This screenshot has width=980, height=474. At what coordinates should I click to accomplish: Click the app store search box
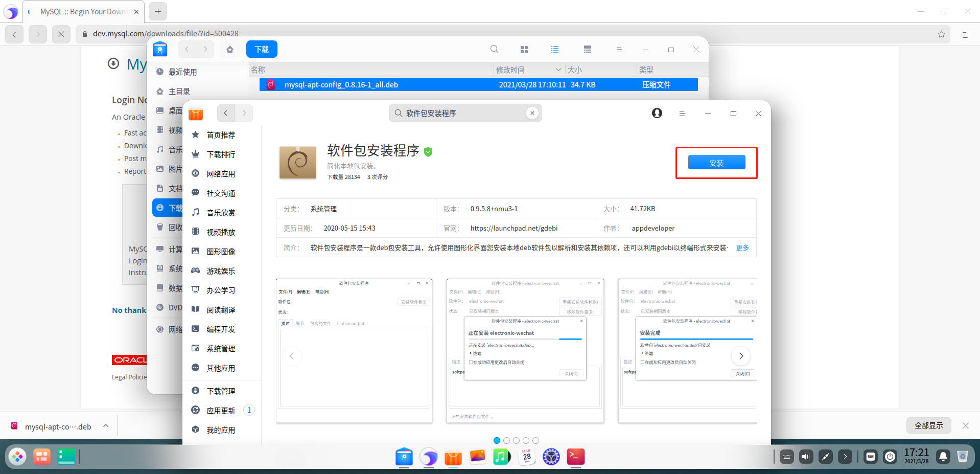[x=465, y=113]
